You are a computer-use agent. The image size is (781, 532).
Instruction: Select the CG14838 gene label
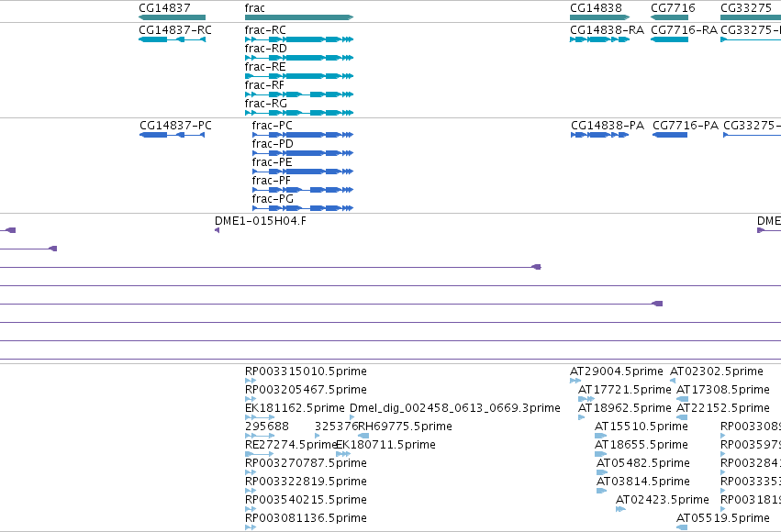pos(596,8)
